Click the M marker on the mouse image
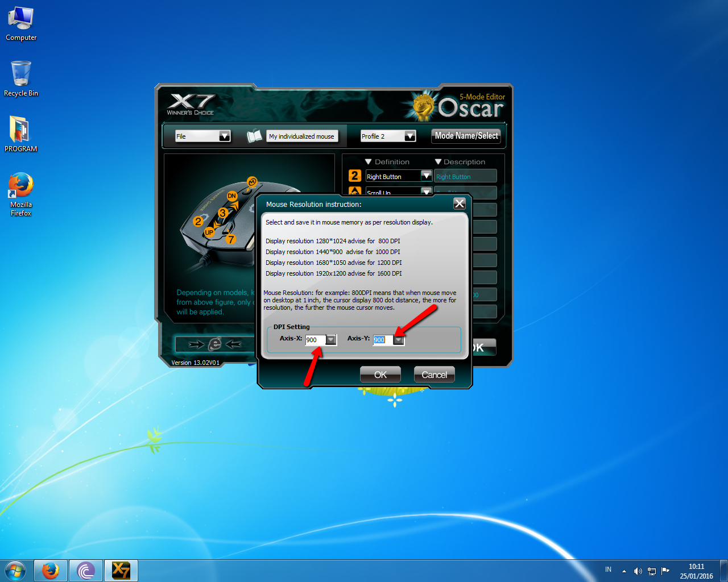 [x=252, y=182]
